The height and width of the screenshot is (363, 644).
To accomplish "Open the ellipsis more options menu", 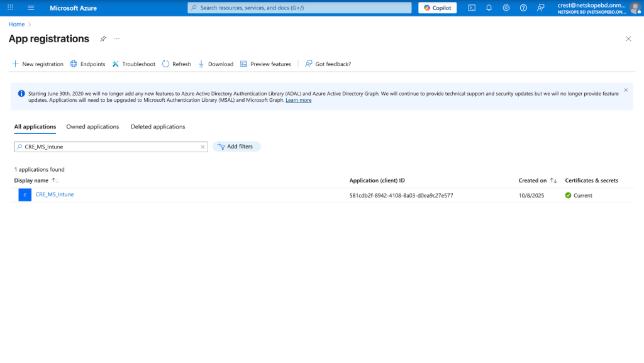I will (116, 38).
